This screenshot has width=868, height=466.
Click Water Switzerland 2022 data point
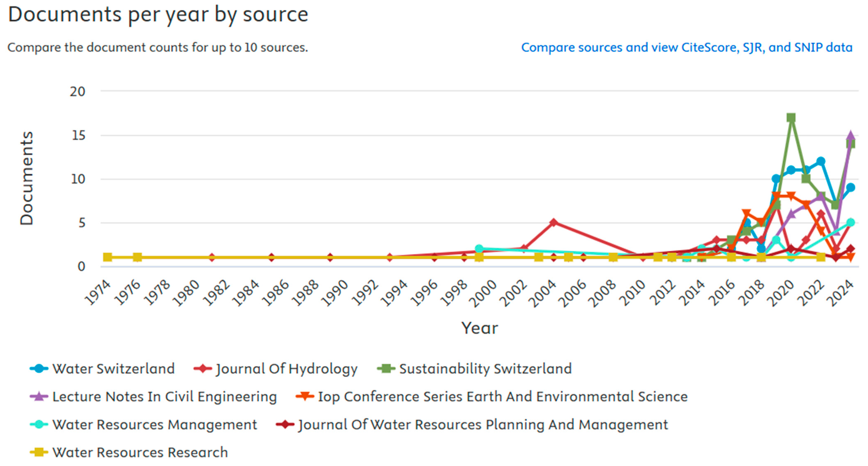(821, 161)
